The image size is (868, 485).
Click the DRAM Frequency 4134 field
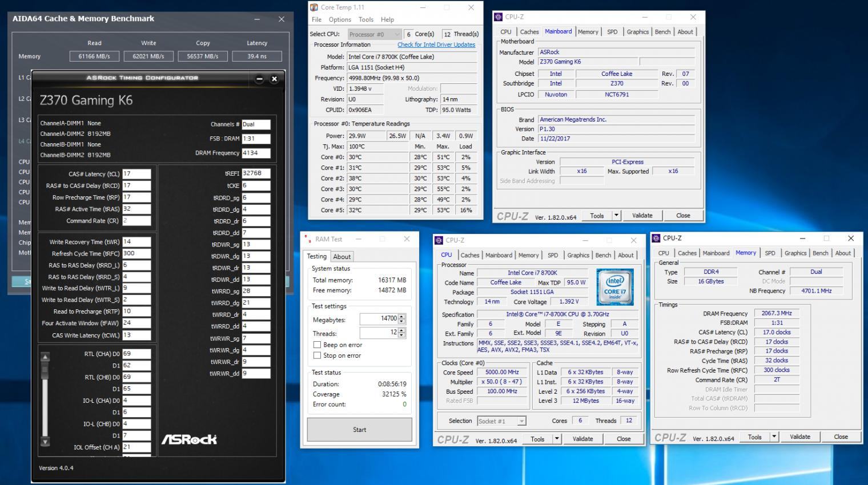pos(256,153)
